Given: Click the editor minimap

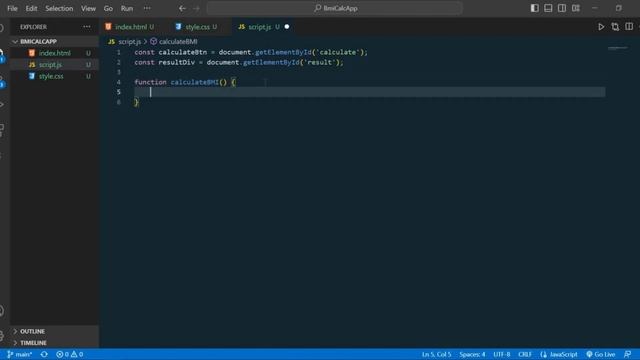Looking at the screenshot, I should (618, 48).
